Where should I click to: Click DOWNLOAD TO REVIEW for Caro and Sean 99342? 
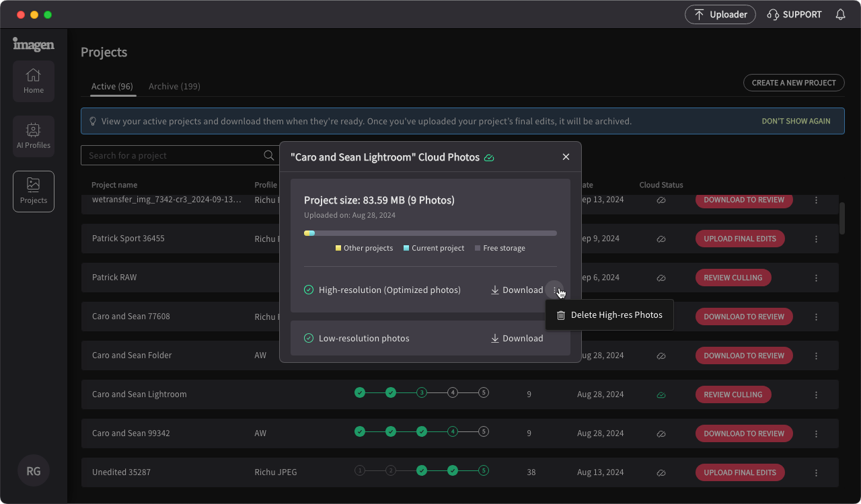coord(744,433)
